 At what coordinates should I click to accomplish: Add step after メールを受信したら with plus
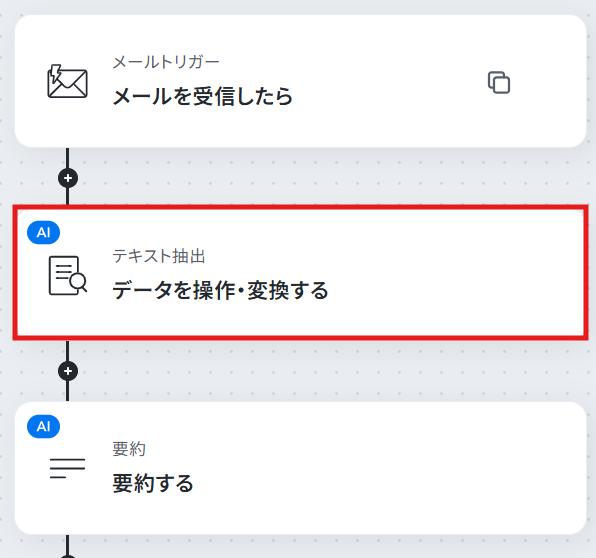click(68, 178)
